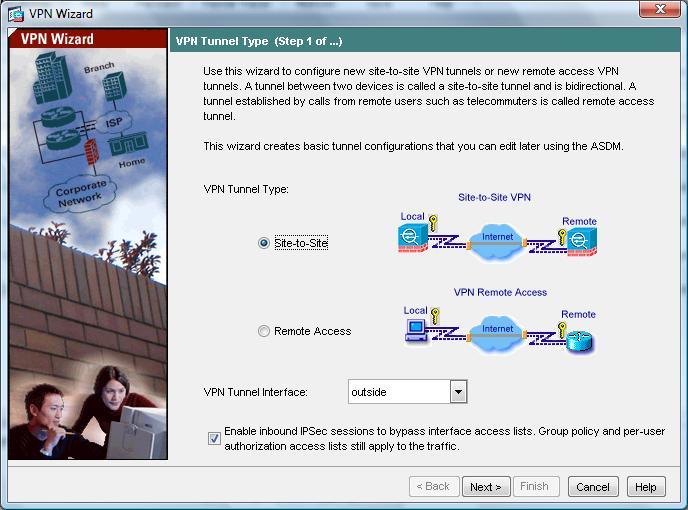Viewport: 688px width, 510px height.
Task: Open Help for the VPN Wizard
Action: [x=646, y=487]
